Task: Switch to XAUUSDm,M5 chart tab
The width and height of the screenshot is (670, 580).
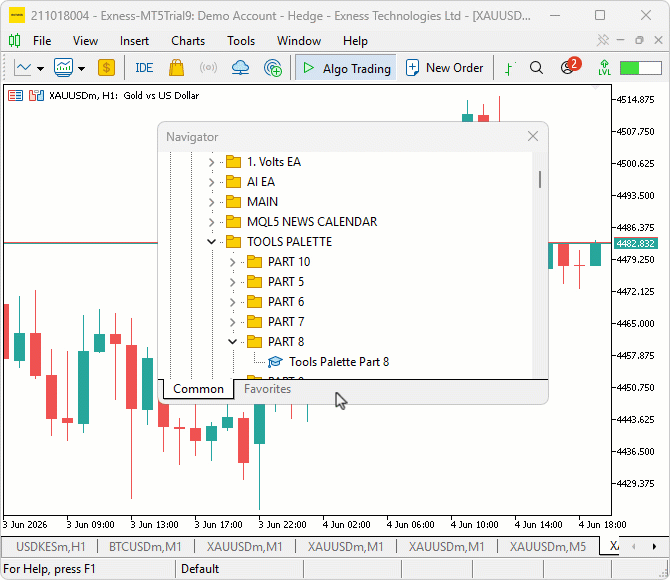Action: [x=548, y=547]
